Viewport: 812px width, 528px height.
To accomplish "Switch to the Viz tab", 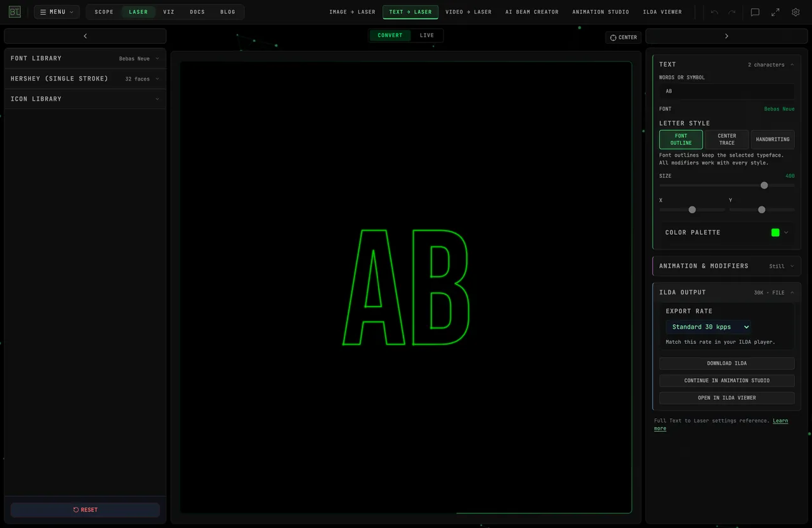I will tap(169, 12).
